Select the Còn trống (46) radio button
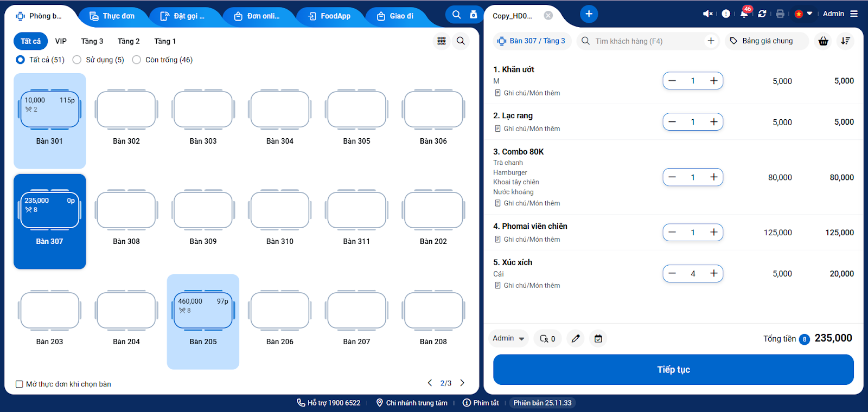The image size is (868, 412). [137, 60]
